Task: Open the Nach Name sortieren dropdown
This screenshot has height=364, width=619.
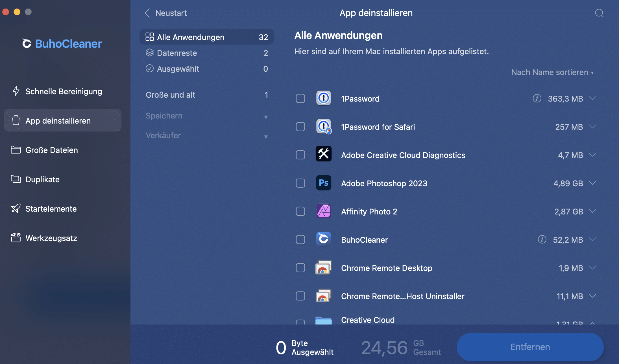Action: tap(552, 72)
